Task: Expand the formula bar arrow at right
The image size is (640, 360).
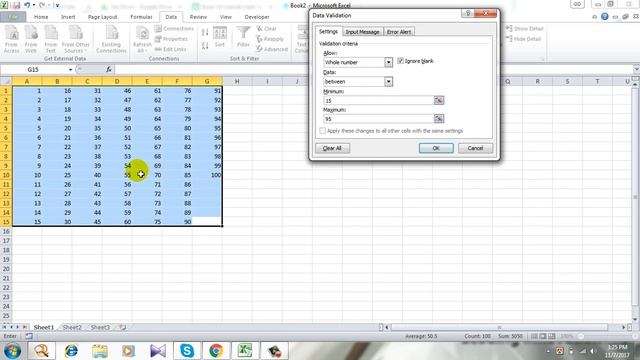Action: point(636,69)
